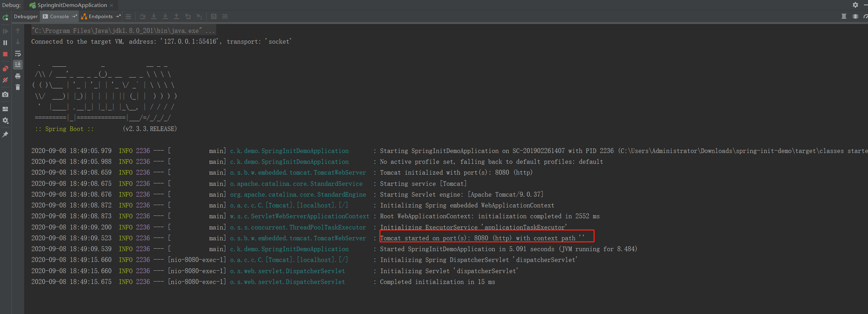The image size is (868, 314).
Task: Click 'Starting Servlet engine: [Apache Tomcat/9.0.37]'
Action: click(462, 195)
